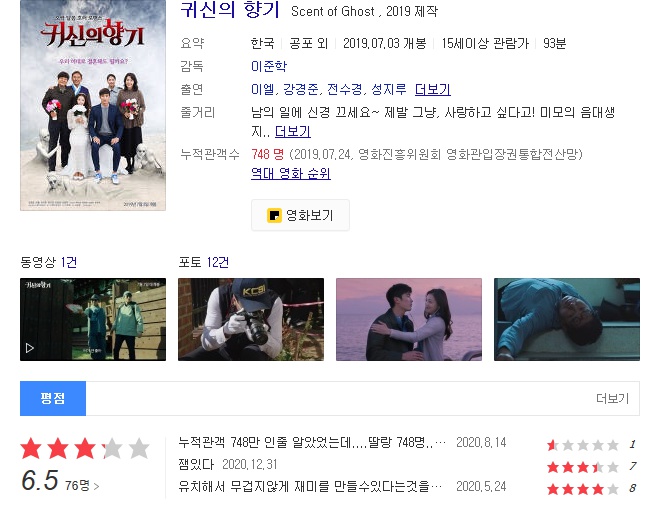This screenshot has width=660, height=508.
Task: Open the man lying down photo
Action: (x=567, y=319)
